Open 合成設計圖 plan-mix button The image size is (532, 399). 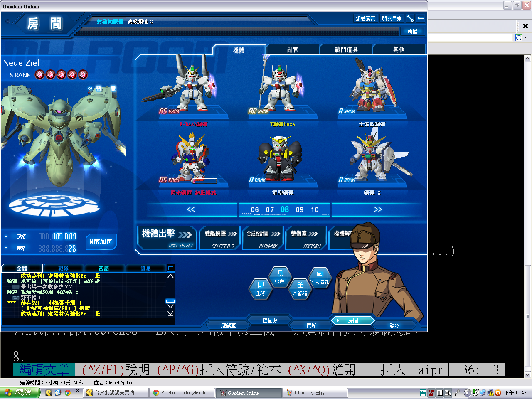pyautogui.click(x=263, y=238)
